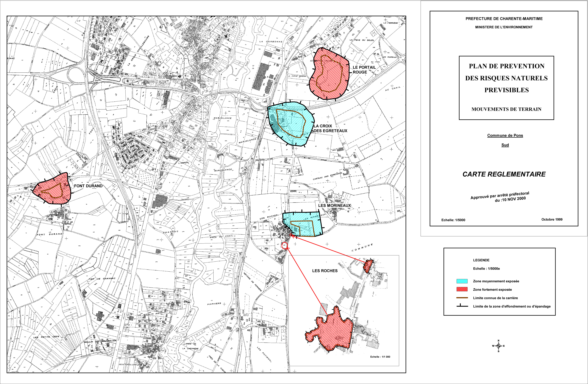Click the compass rose icon
The height and width of the screenshot is (384, 588).
(498, 346)
